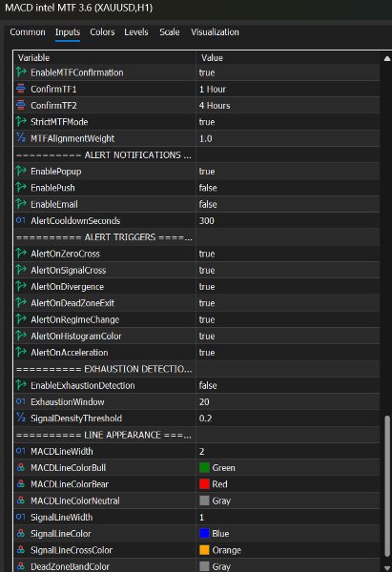392x572 pixels.
Task: Toggle the StrictMTFMode true value
Action: 288,122
